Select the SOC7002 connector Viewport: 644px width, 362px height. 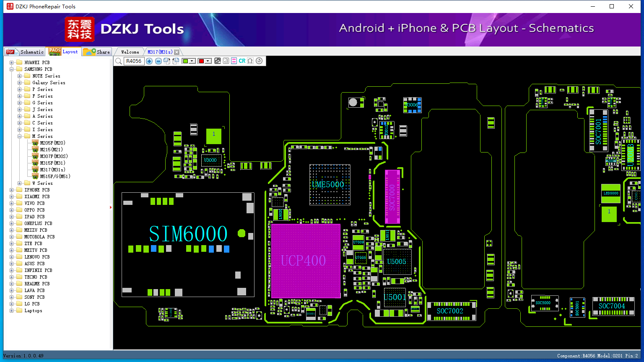coord(451,311)
